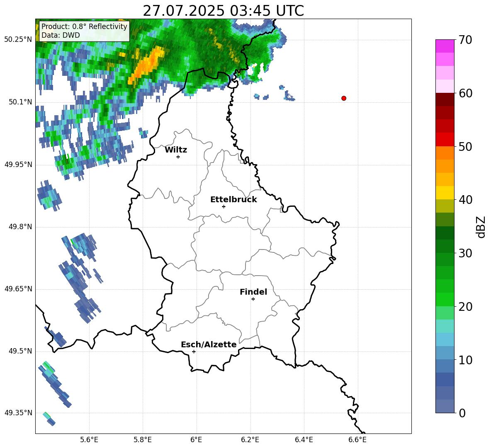
Task: Click the 40 tick on colorbar
Action: point(466,200)
